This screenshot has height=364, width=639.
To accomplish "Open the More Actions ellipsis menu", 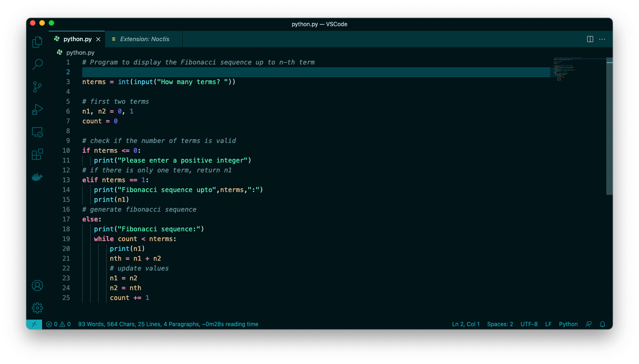I will click(x=602, y=39).
